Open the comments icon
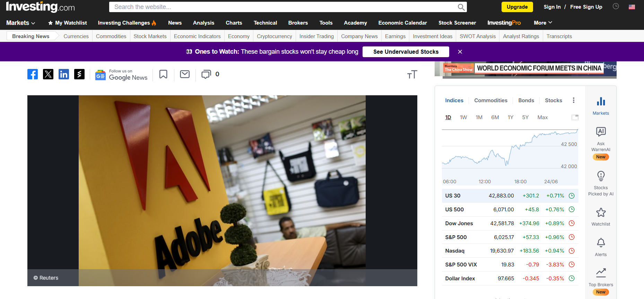 point(206,74)
